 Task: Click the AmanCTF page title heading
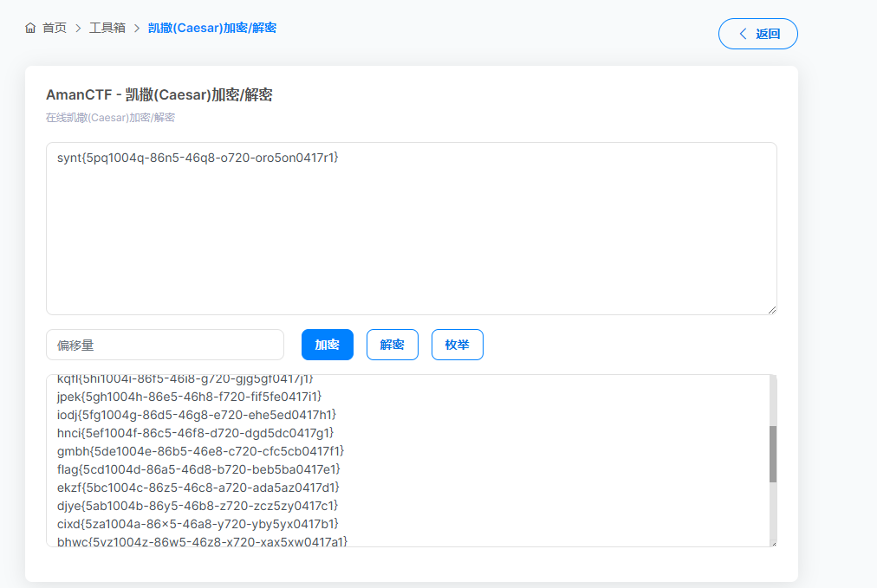click(159, 95)
